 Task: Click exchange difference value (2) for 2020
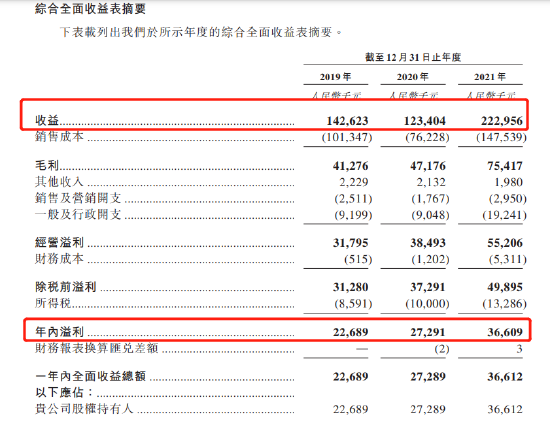coord(442,349)
